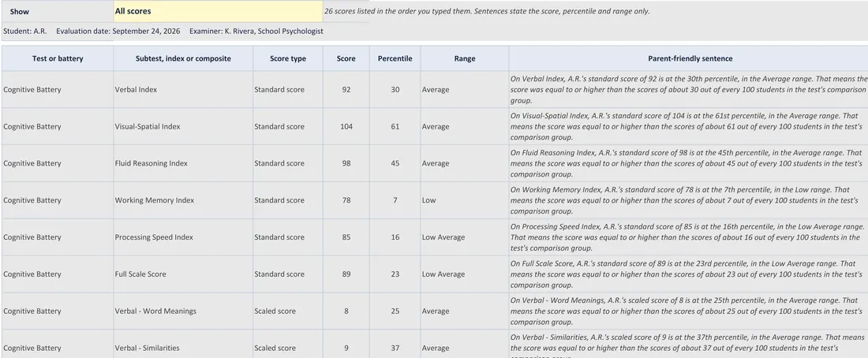Select score value 89 for Full Scale Score
This screenshot has height=358, width=868.
click(346, 274)
